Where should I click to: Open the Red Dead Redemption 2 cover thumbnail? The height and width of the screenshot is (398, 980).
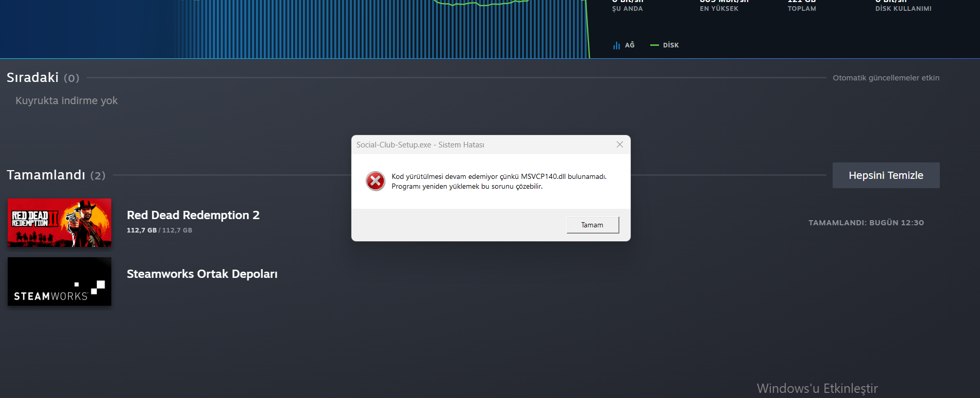point(59,223)
